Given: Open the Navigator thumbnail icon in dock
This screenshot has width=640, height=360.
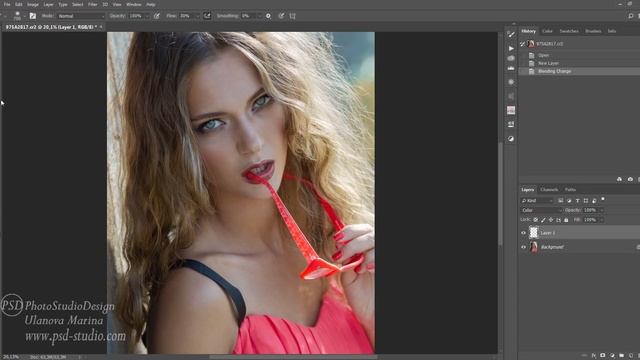Looking at the screenshot, I should click(x=511, y=110).
